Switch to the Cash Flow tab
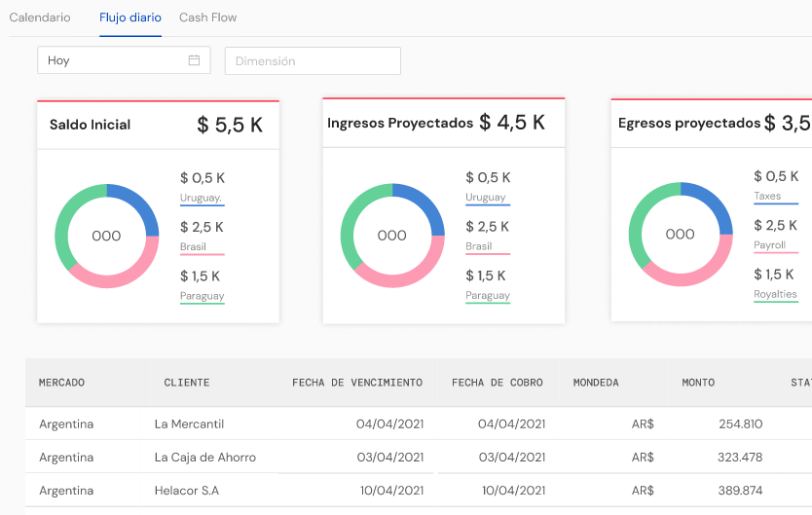The width and height of the screenshot is (812, 515). 207,18
